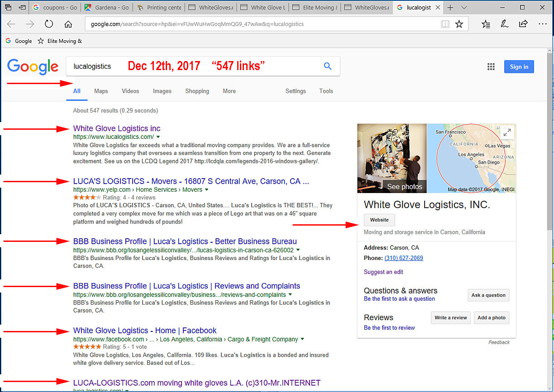
Task: Expand arrow next to reviews-and-complaints URL
Action: (x=290, y=295)
